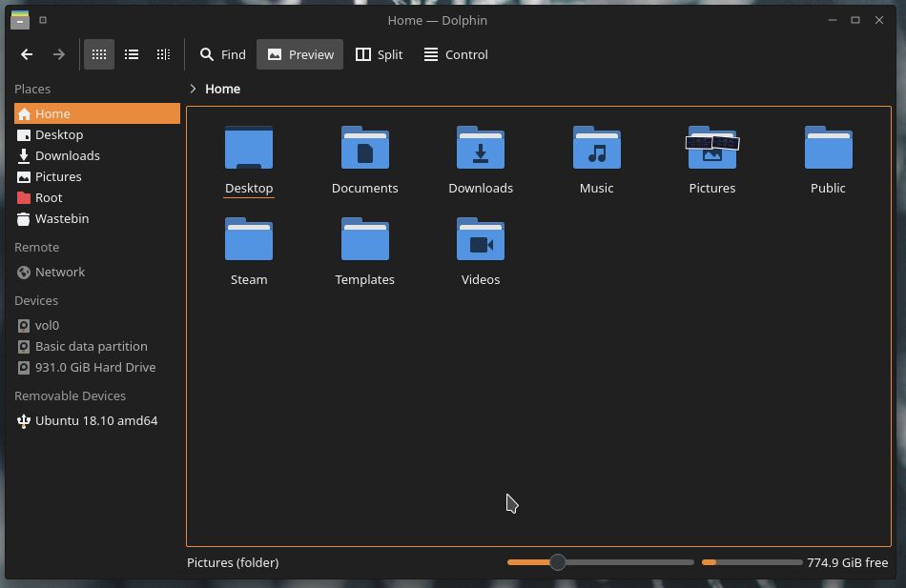Click the Videos folder label
Screen dimensions: 906x588
click(481, 279)
